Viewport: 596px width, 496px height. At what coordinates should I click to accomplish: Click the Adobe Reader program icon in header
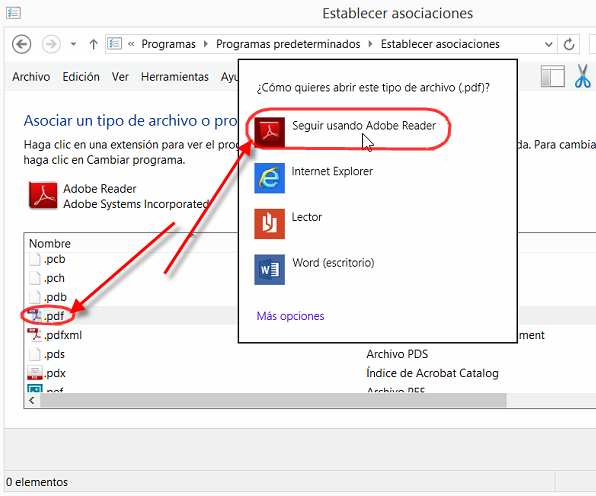point(43,195)
